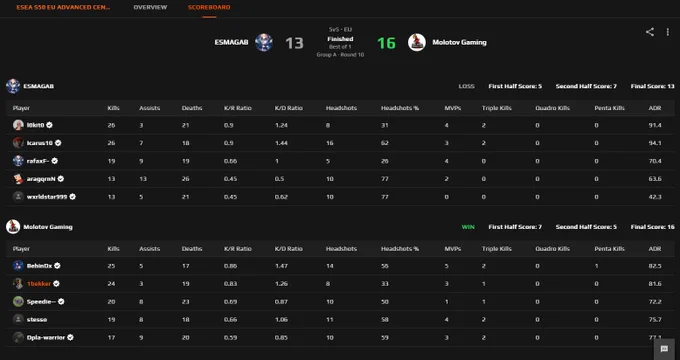Open the highlighted 1bekker player name
680x360 pixels.
[x=39, y=283]
